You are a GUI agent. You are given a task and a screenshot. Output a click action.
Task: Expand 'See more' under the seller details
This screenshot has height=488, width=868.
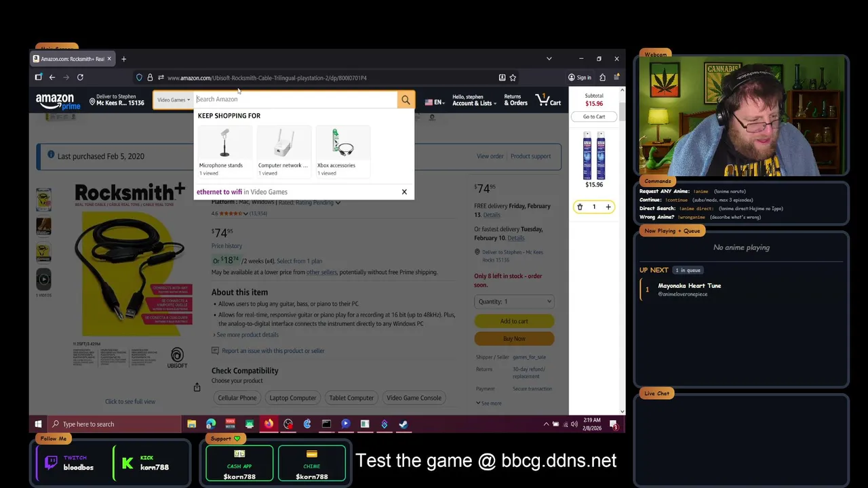coord(489,403)
